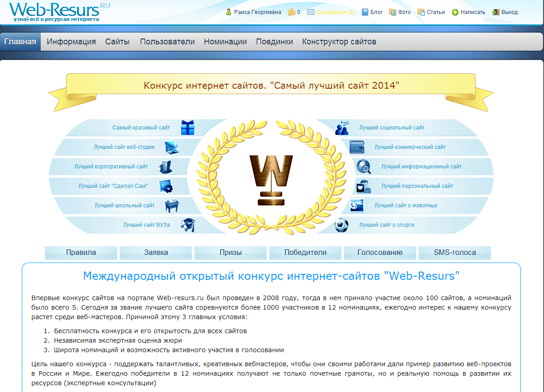View the Победители tab
Viewport: 544px width, 392px height.
click(305, 253)
